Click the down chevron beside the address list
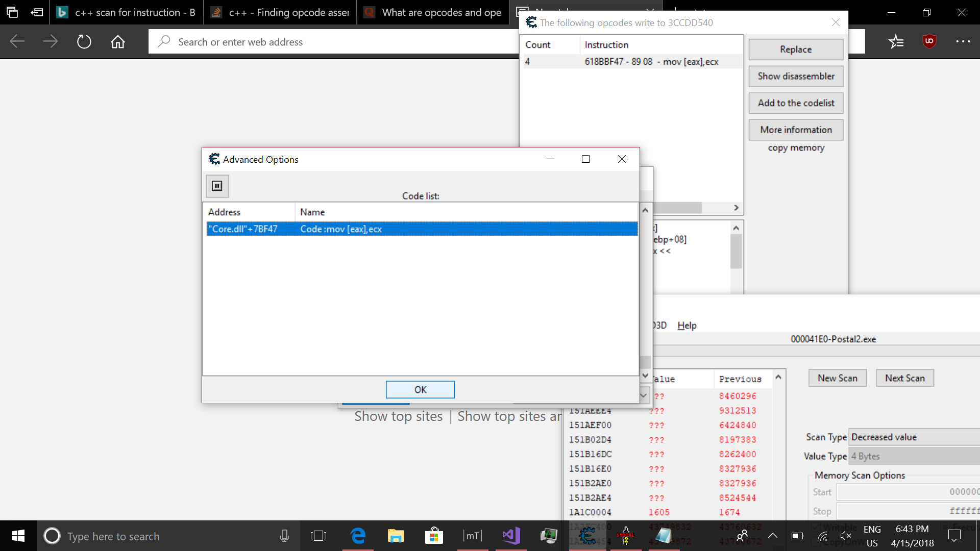 tap(643, 395)
